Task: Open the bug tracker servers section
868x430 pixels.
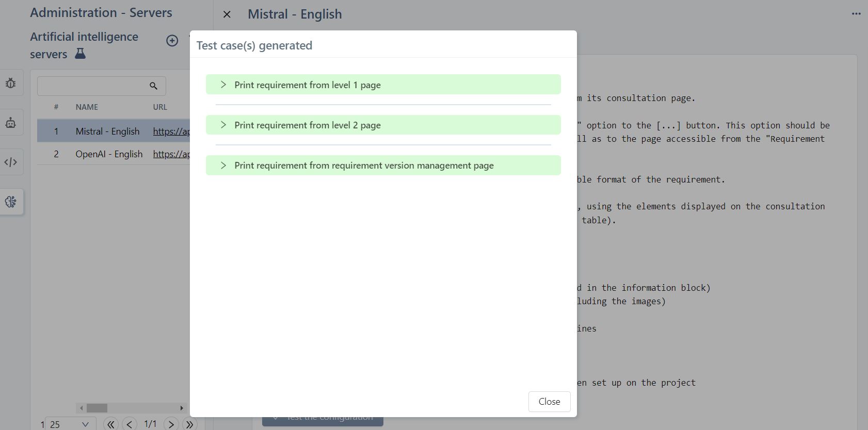Action: point(11,84)
